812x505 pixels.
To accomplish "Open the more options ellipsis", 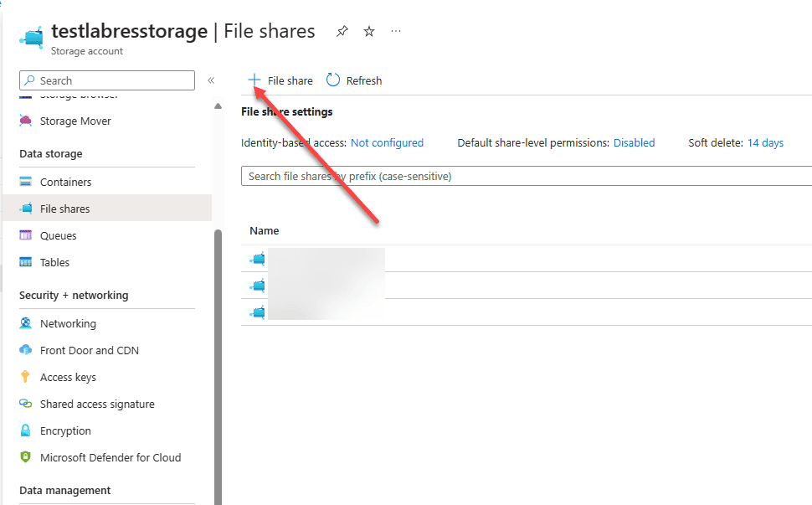I will pyautogui.click(x=396, y=31).
